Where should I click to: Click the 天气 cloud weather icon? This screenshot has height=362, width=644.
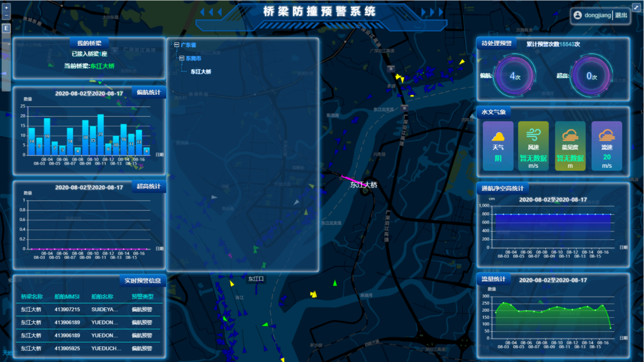point(497,136)
